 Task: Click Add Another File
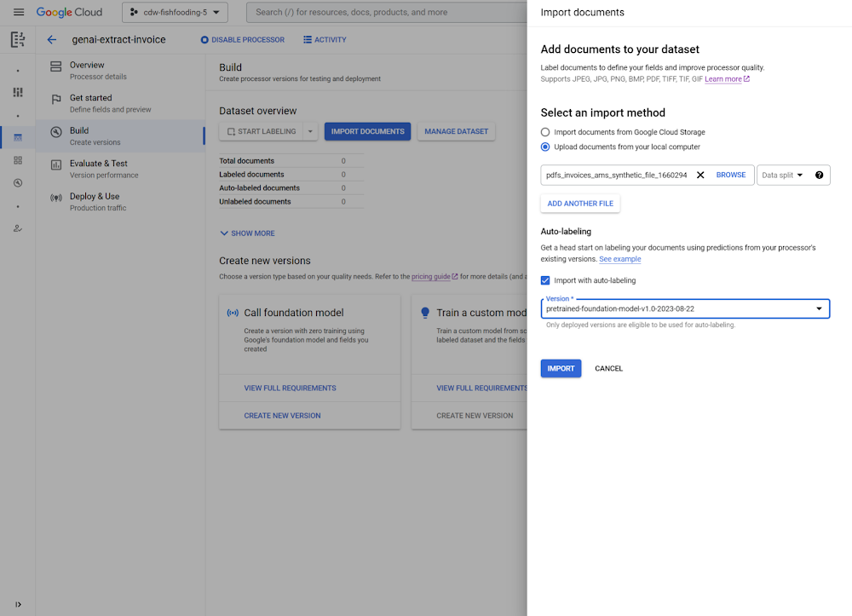pyautogui.click(x=579, y=204)
